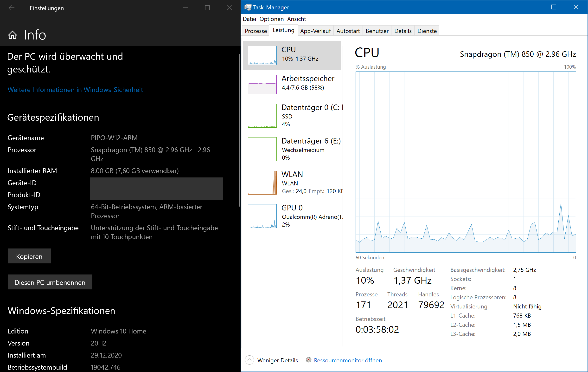Click the Prozesse count 171

[x=363, y=305]
